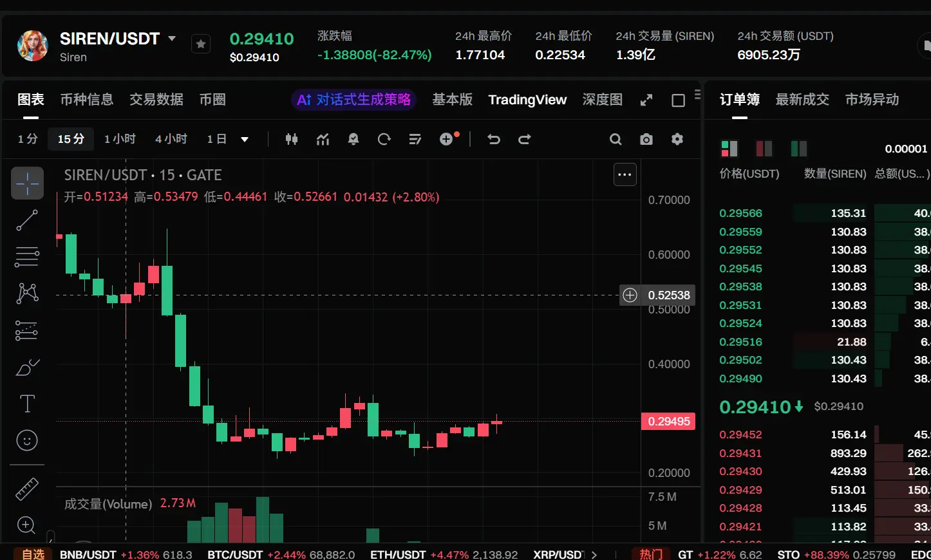Undo the last chart action

pyautogui.click(x=494, y=139)
